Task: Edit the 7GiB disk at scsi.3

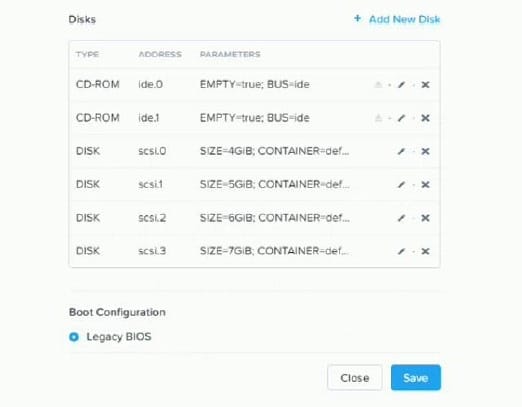Action: 401,251
